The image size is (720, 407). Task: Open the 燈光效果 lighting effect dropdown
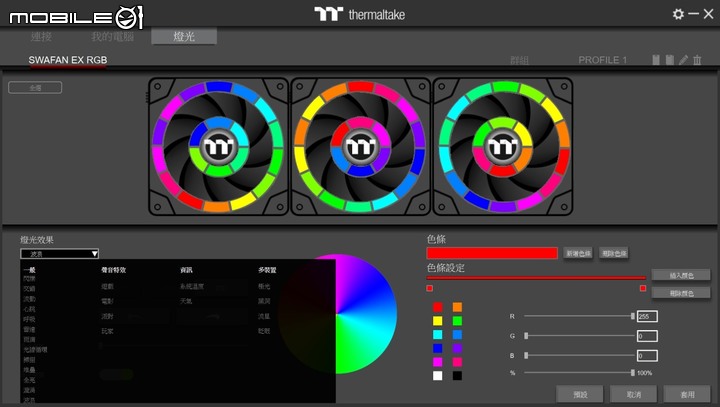pos(59,254)
